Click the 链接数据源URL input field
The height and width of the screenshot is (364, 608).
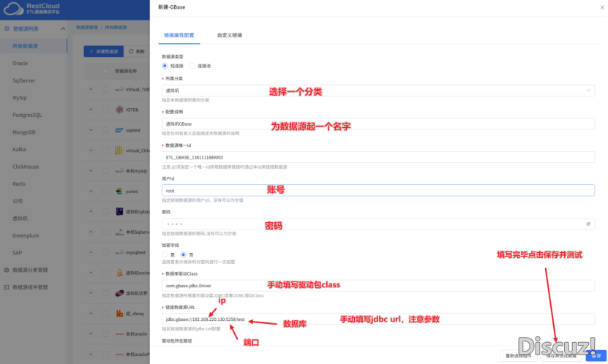378,319
